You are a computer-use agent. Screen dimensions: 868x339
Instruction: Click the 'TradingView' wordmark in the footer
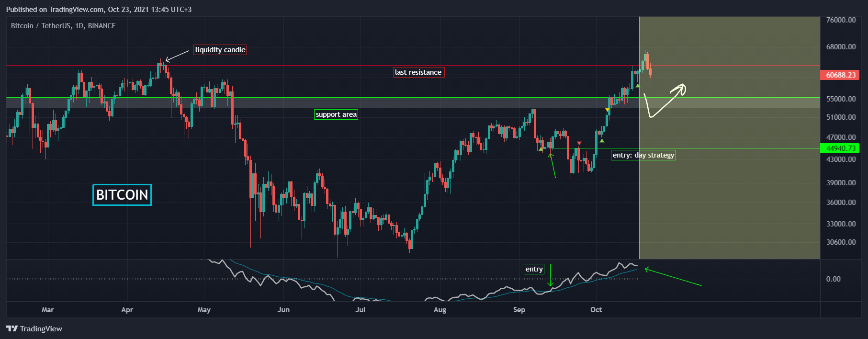(41, 328)
